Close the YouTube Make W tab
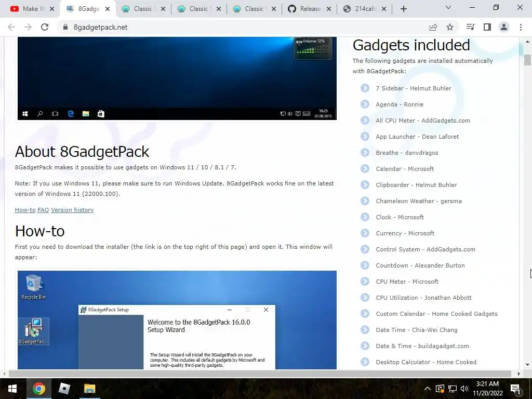 [x=52, y=9]
